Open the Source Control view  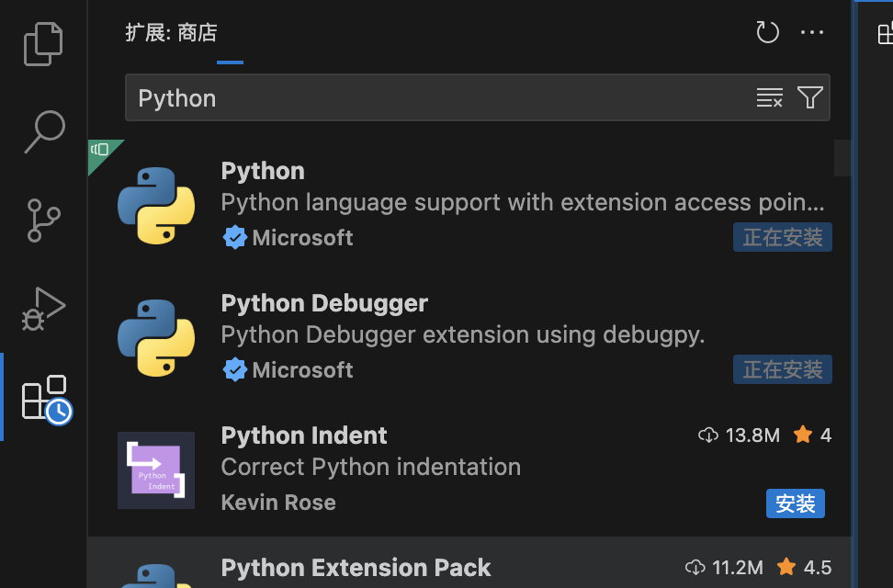pyautogui.click(x=44, y=220)
